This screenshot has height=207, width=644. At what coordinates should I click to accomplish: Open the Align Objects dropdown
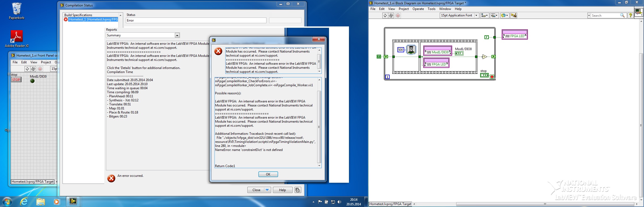point(484,15)
